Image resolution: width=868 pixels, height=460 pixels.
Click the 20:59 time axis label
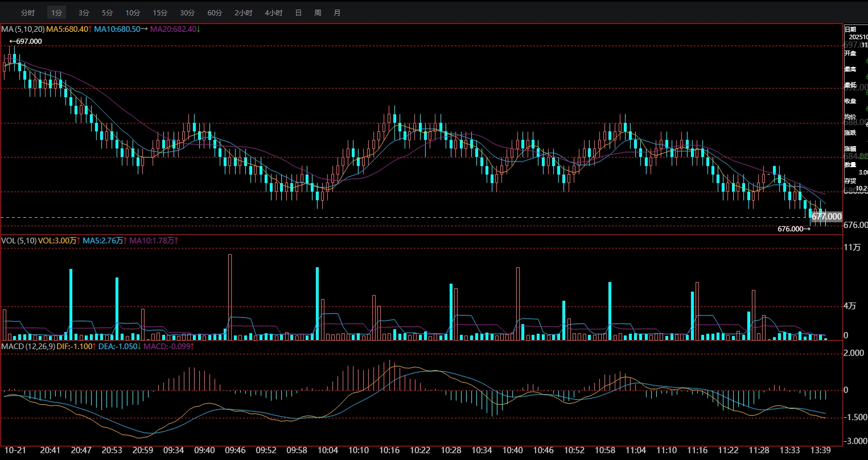(x=143, y=450)
